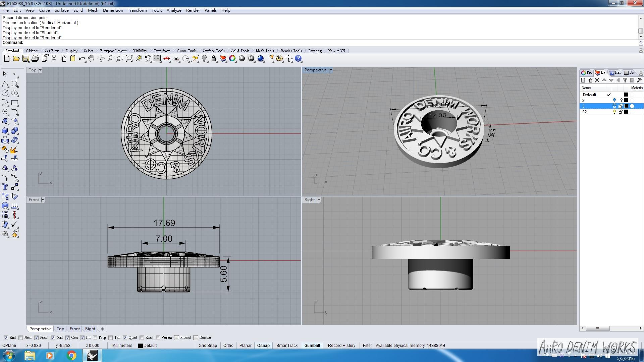This screenshot has height=362, width=644.
Task: Open the Perspective viewport title dropdown arrow
Action: (x=330, y=70)
